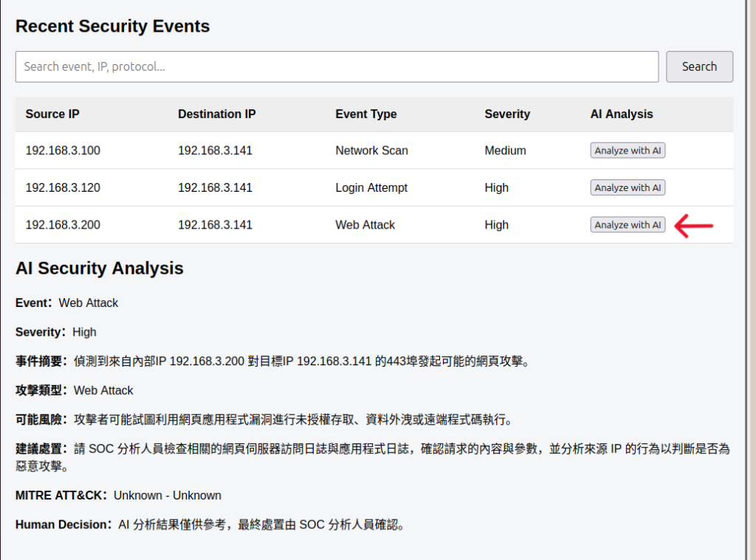Focus the search event, IP, protocol field
This screenshot has height=560, width=756.
coord(337,66)
